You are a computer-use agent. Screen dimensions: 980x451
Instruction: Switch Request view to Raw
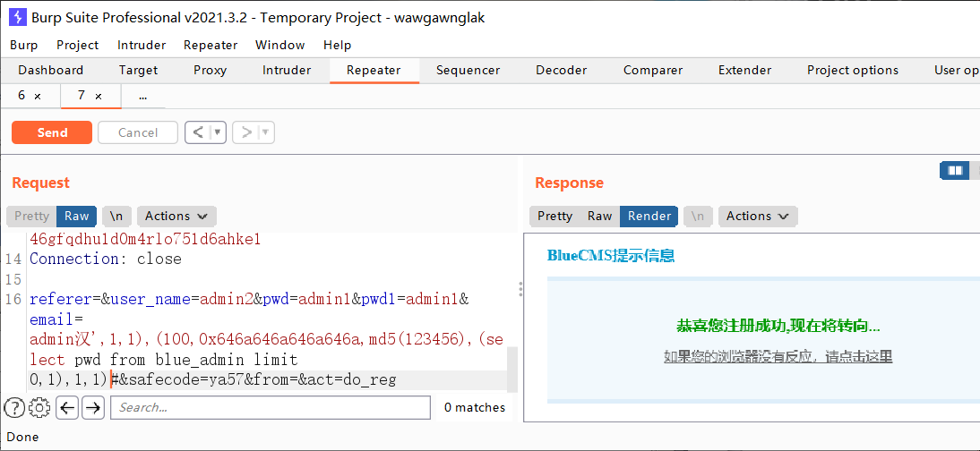click(77, 217)
